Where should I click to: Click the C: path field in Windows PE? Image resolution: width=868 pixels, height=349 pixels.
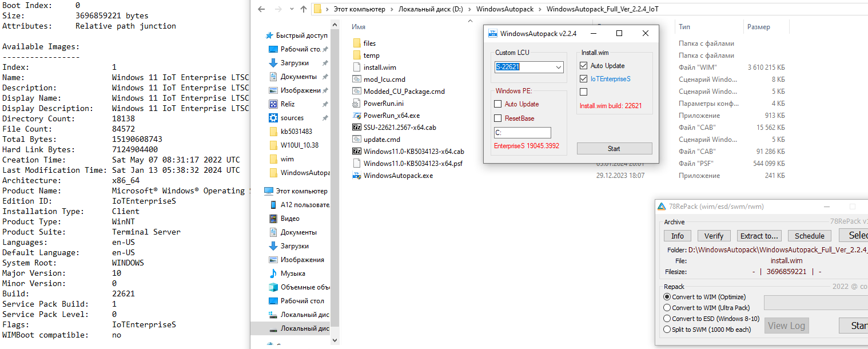point(523,133)
